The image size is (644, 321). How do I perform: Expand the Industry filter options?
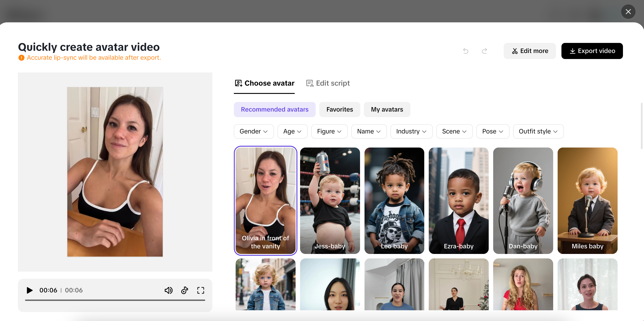pyautogui.click(x=411, y=131)
